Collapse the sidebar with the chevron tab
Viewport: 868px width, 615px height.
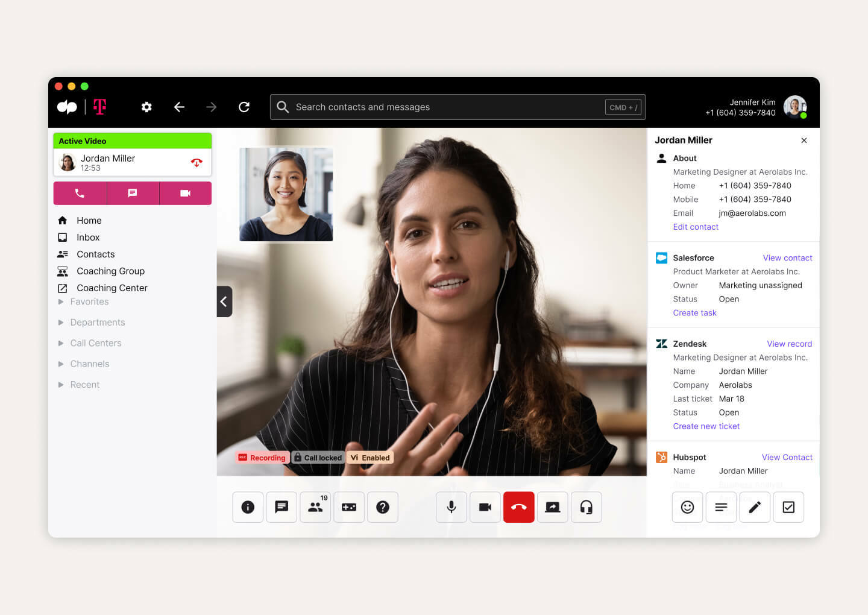(x=224, y=301)
